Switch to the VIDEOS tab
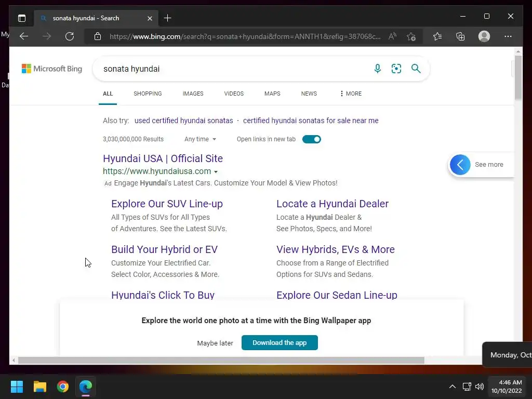 pyautogui.click(x=234, y=94)
